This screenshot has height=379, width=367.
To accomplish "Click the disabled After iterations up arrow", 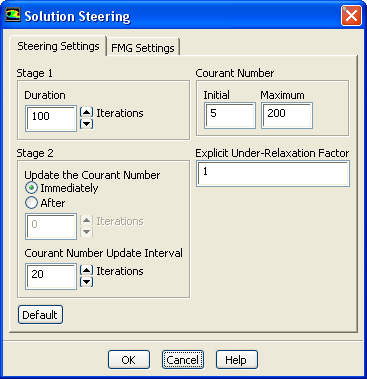I will 86,220.
